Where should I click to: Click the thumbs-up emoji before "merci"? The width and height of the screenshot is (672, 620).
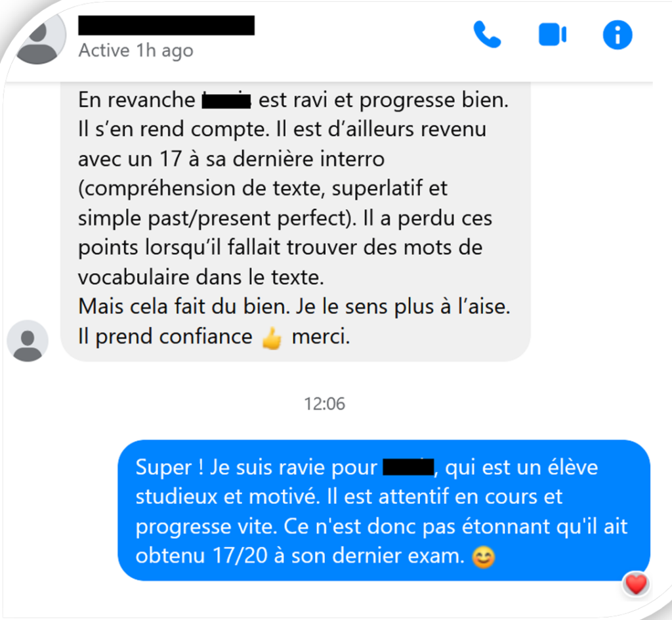(x=272, y=338)
